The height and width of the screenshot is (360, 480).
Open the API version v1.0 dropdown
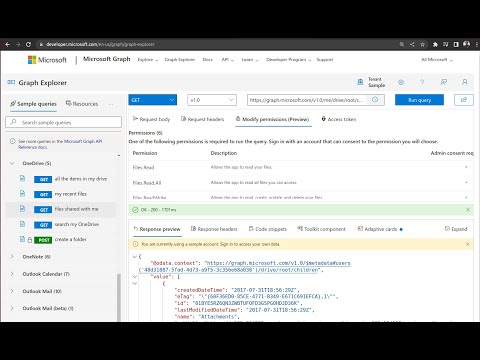[212, 100]
